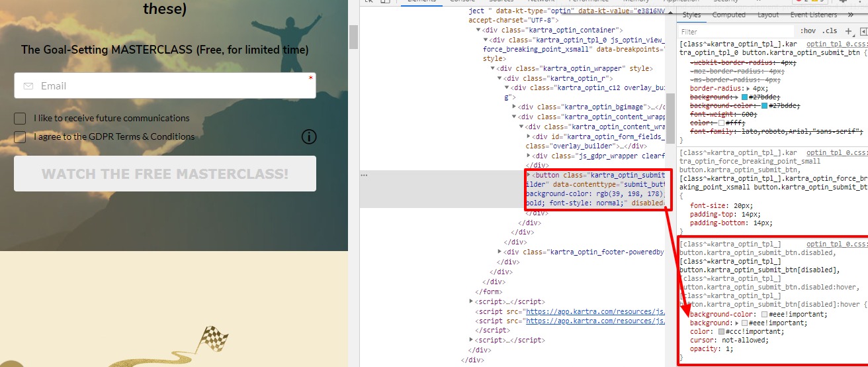
Task: Collapse the kartra_optin_tpl_0 div node
Action: [x=486, y=40]
